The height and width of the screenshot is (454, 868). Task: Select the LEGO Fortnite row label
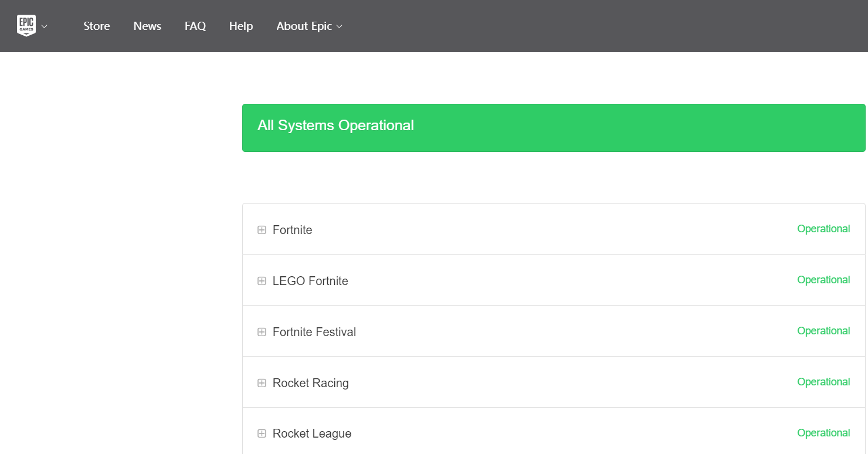310,281
